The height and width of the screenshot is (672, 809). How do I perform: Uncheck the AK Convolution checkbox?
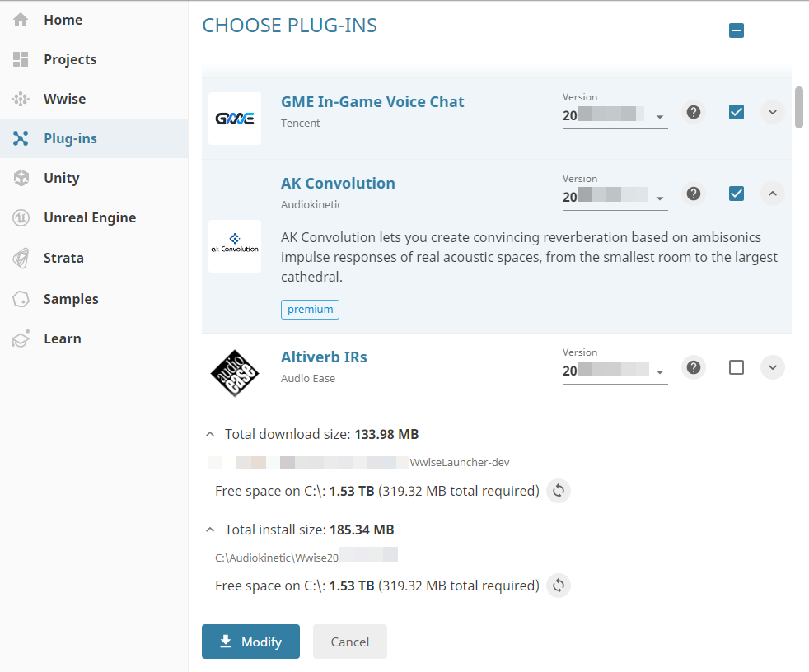point(737,194)
